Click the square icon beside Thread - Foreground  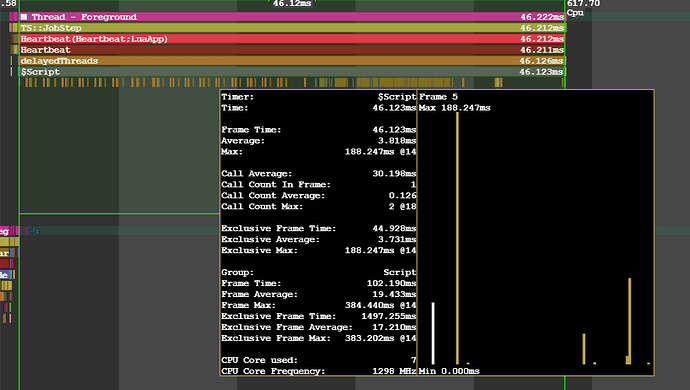[24, 17]
